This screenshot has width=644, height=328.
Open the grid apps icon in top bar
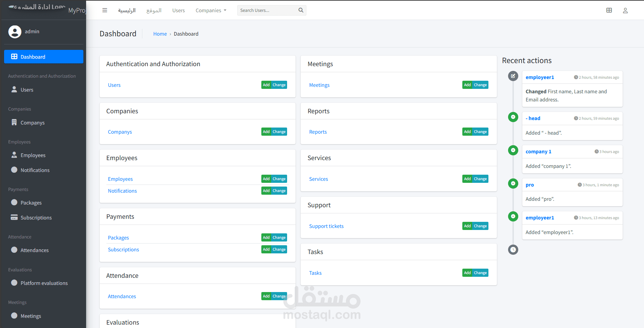(609, 10)
